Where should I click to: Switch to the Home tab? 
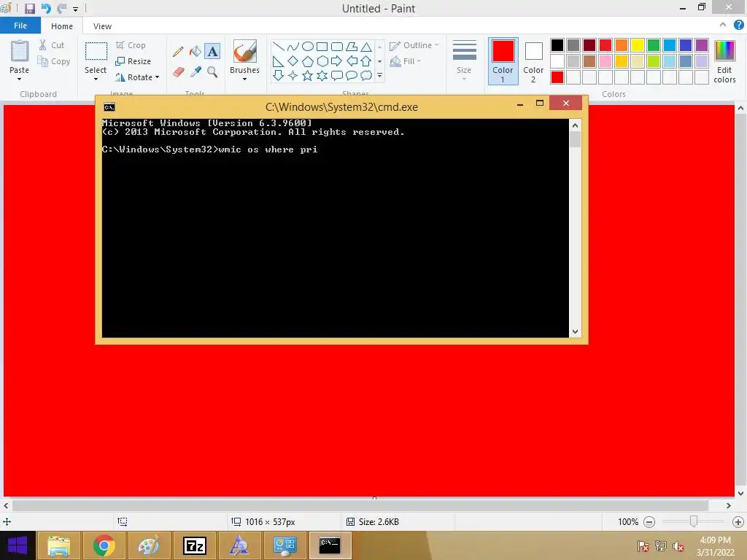click(62, 26)
